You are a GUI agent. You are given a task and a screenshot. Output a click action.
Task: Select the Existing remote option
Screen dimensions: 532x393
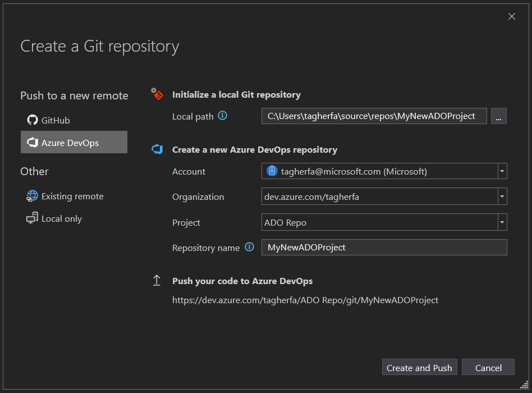72,196
